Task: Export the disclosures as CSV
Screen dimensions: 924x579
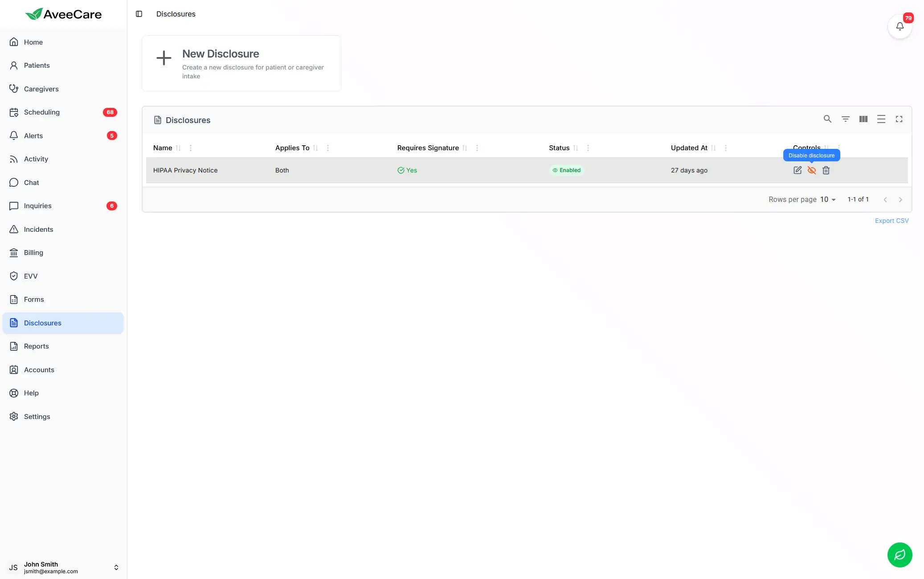Action: coord(891,220)
